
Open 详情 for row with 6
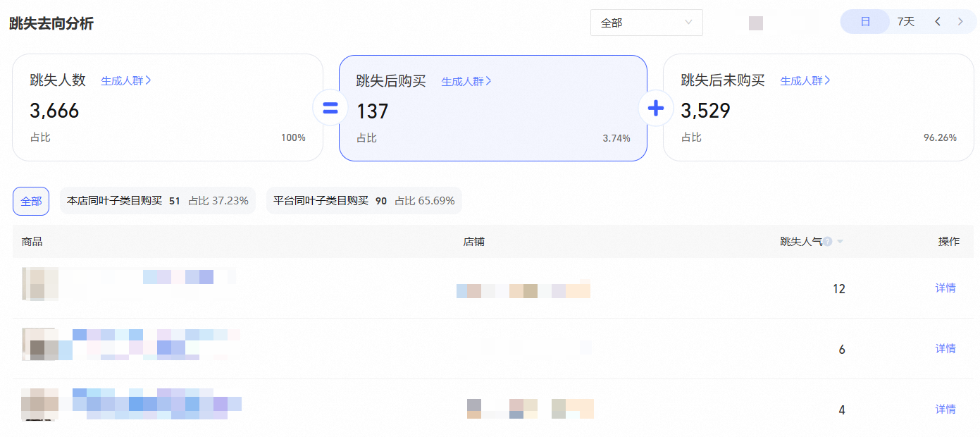point(945,348)
